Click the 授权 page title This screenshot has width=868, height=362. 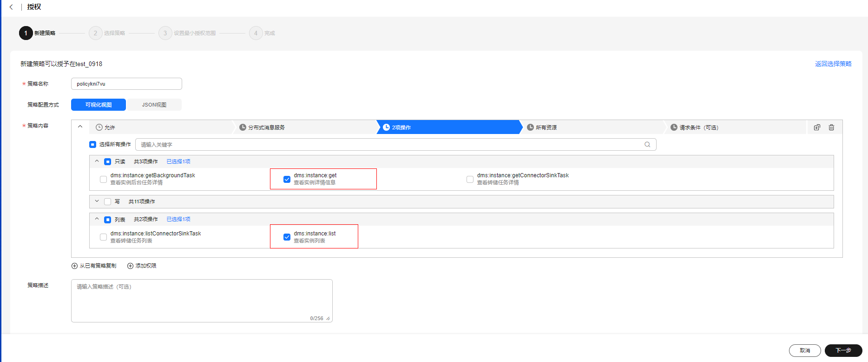click(x=34, y=7)
